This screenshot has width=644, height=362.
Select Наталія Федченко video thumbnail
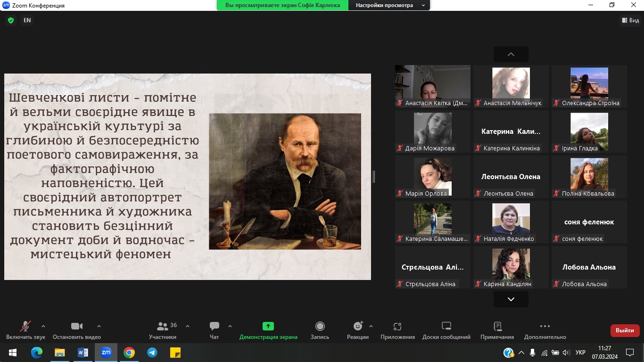[x=511, y=222]
